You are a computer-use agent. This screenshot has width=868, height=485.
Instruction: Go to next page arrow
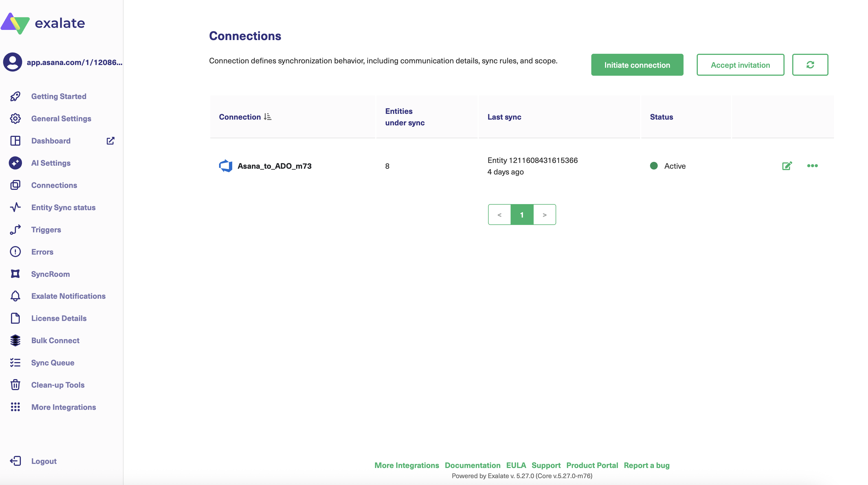click(544, 215)
